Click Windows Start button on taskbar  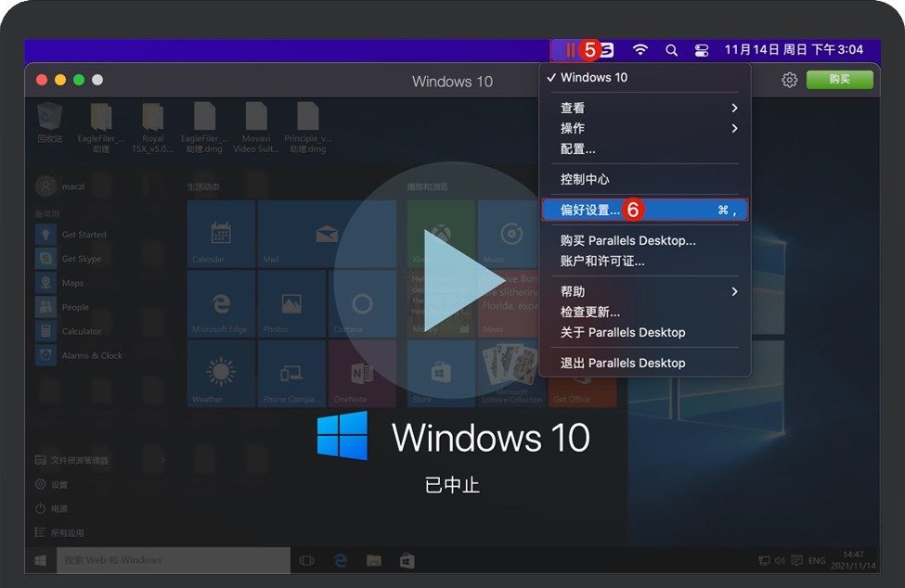coord(41,560)
